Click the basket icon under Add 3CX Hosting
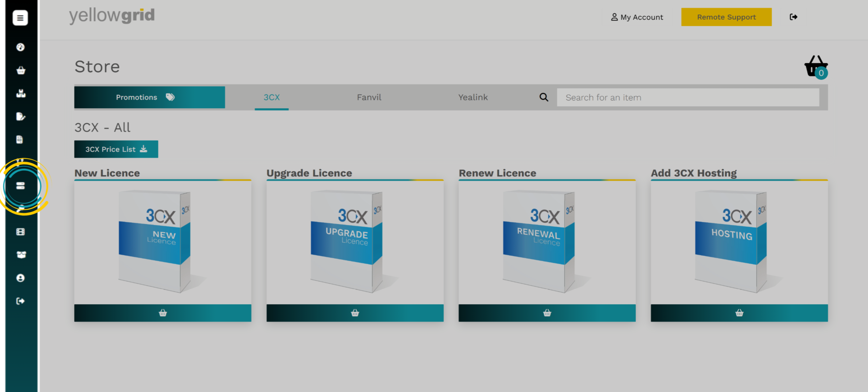Screen dimensions: 868x392 [x=739, y=313]
